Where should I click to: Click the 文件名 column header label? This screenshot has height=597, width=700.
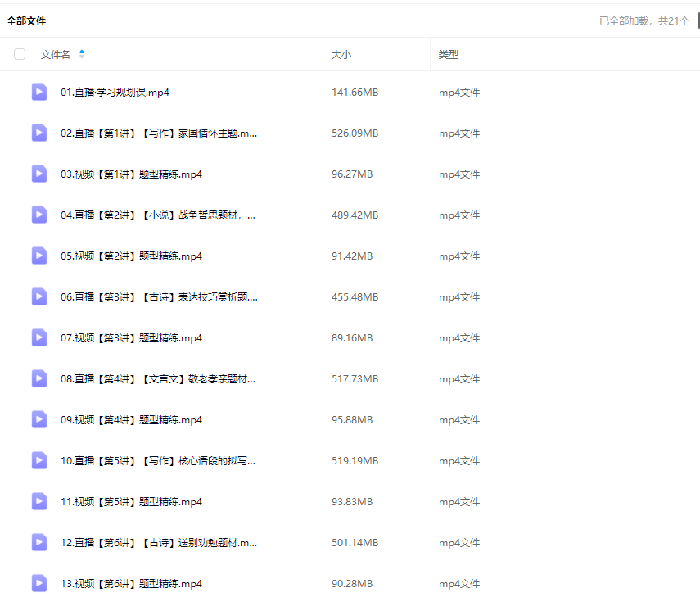[55, 55]
